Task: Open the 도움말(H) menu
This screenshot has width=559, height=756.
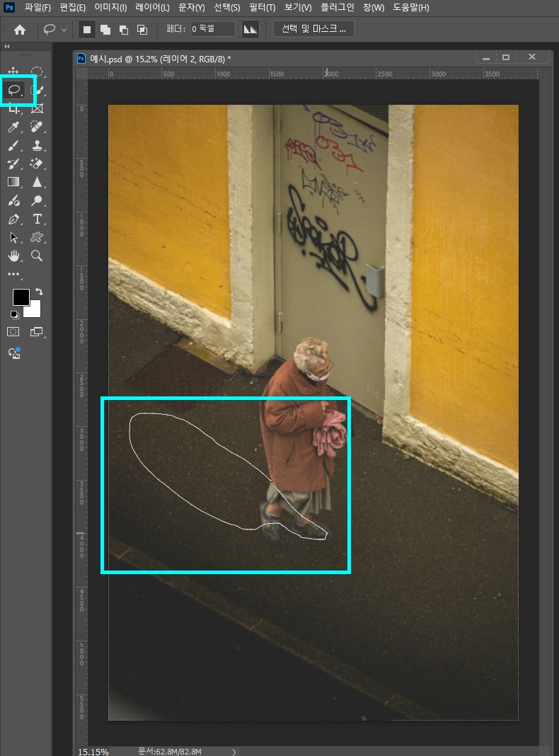Action: pyautogui.click(x=410, y=7)
